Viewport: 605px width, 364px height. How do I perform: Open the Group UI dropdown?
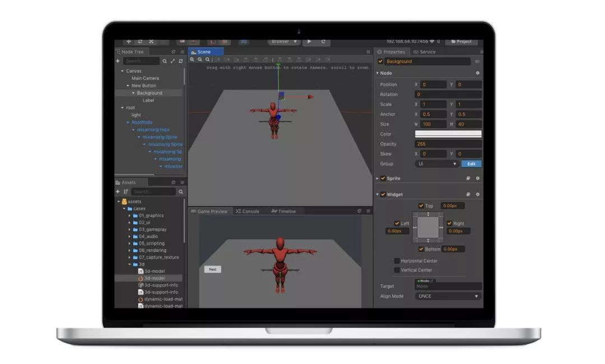[437, 164]
